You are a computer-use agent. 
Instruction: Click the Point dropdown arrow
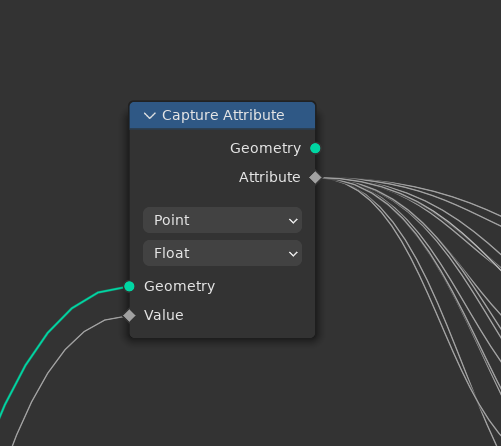coord(293,221)
